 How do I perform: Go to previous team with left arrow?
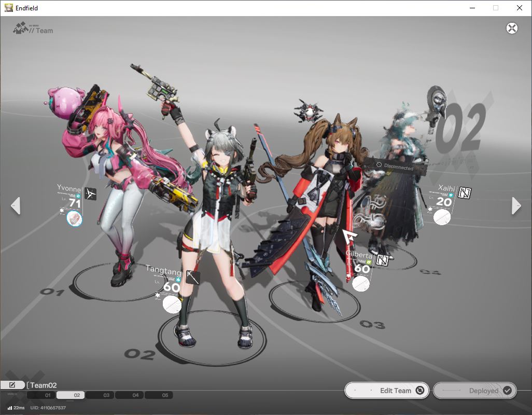click(x=16, y=205)
